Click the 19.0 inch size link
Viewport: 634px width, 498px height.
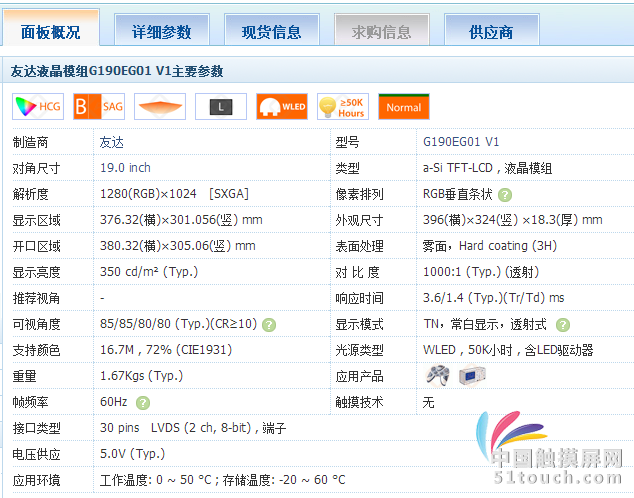point(125,168)
